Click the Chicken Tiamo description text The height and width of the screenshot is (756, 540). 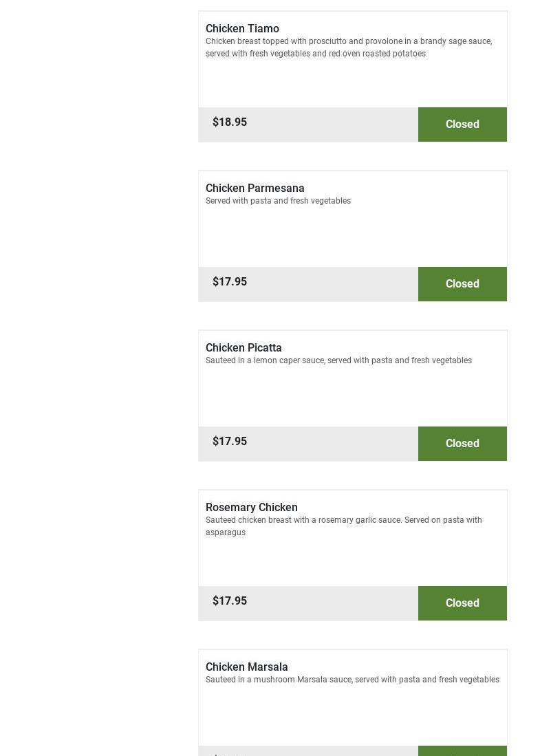(x=349, y=47)
